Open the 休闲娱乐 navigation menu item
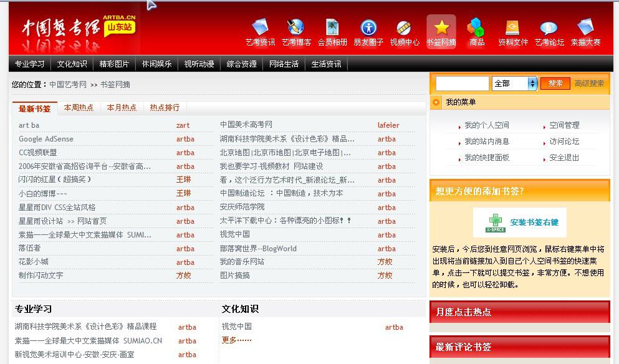Screen dimensions: 619x364 (x=156, y=64)
